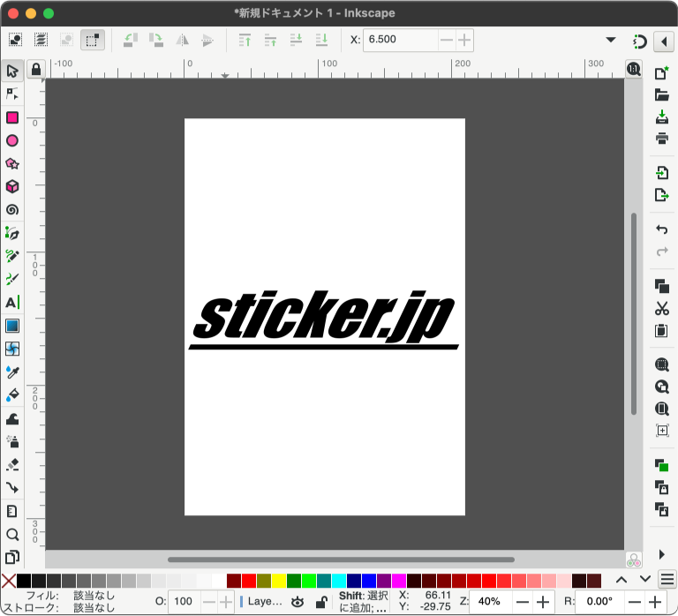The width and height of the screenshot is (678, 616).
Task: Toggle color-managed display mode icon
Action: click(x=634, y=560)
